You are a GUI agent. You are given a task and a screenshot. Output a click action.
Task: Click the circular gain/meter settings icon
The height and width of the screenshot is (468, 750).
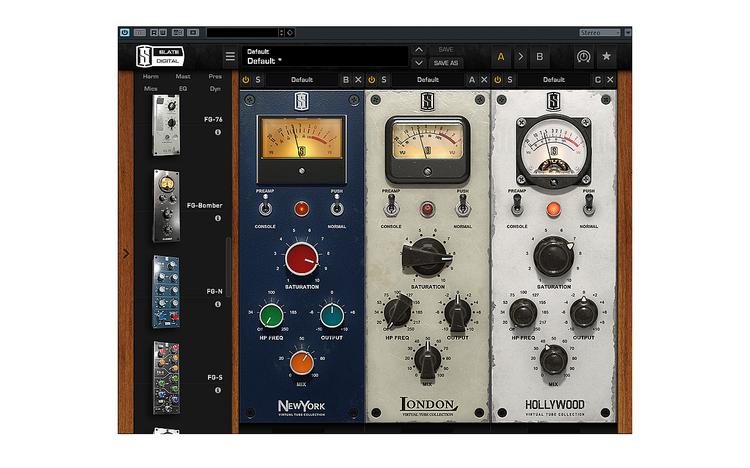583,56
